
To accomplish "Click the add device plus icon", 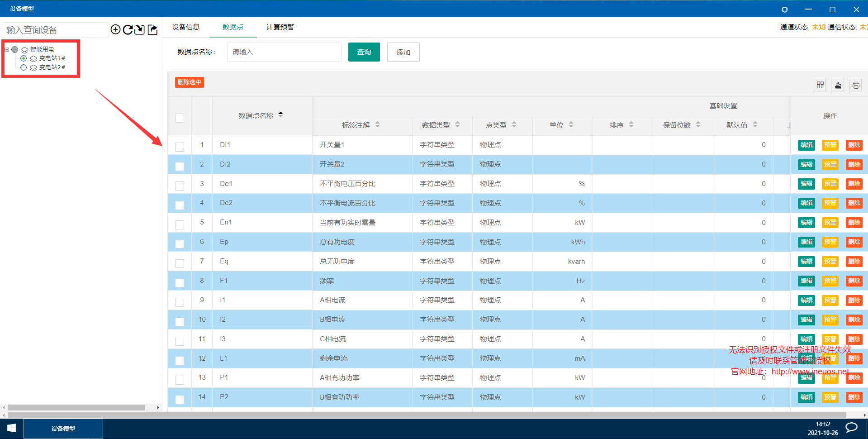I will point(115,30).
